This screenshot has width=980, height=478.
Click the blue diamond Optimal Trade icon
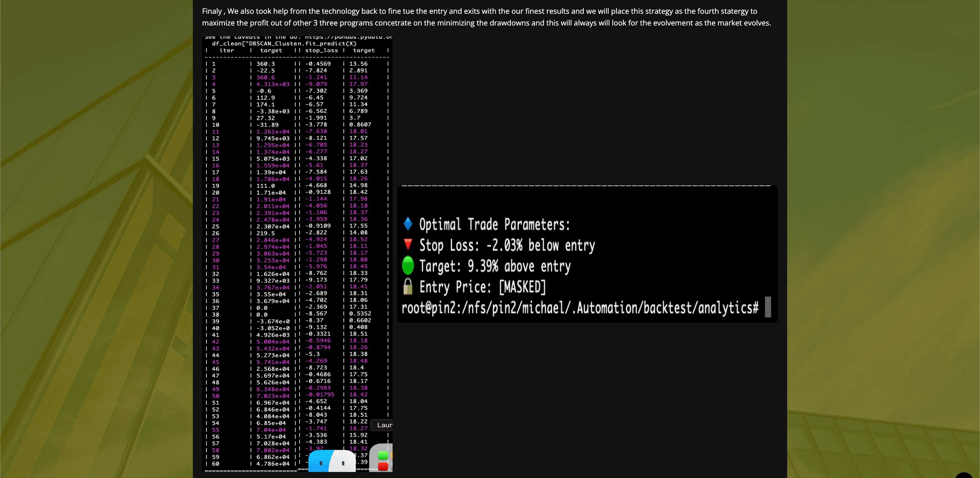pyautogui.click(x=408, y=224)
